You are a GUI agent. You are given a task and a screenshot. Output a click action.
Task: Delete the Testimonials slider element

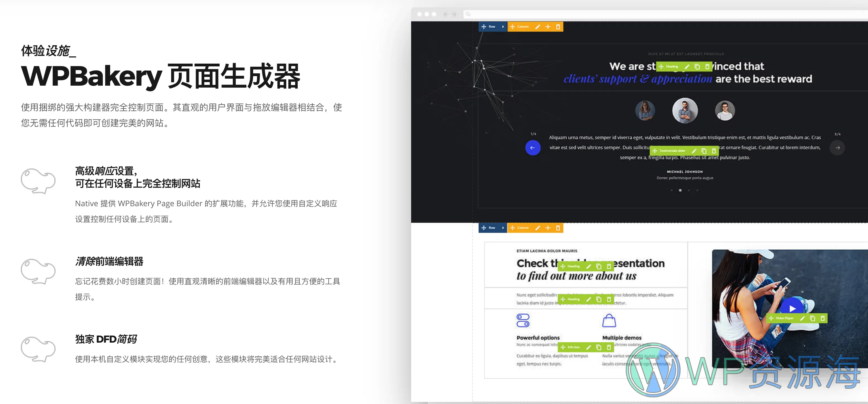coord(714,151)
